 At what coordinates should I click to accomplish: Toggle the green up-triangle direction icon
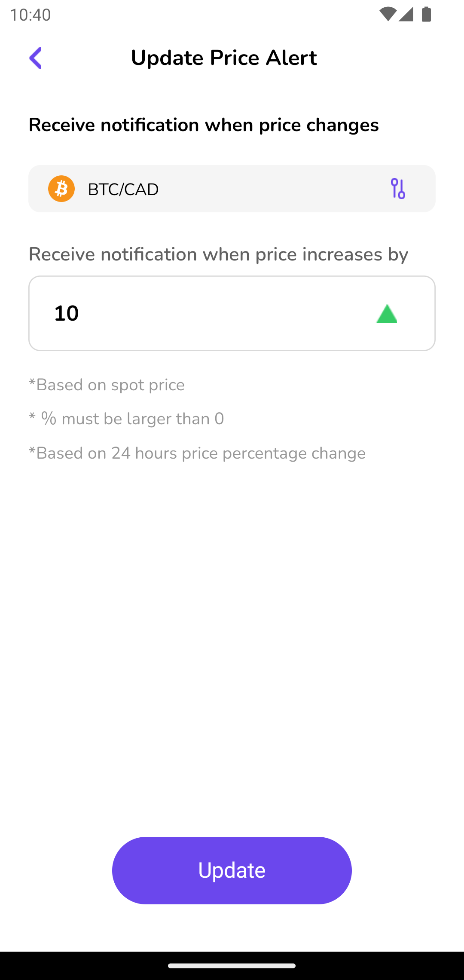point(387,314)
